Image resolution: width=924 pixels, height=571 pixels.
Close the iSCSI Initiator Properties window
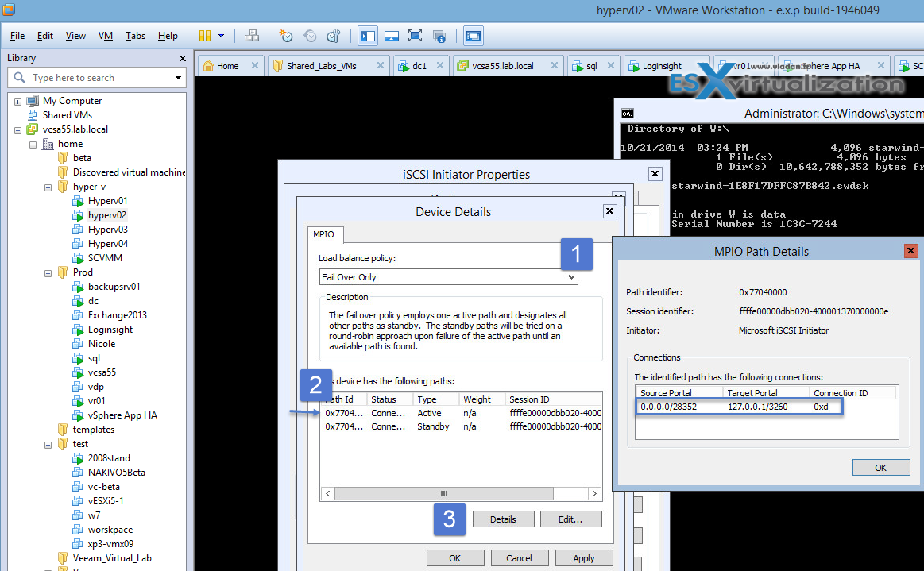pos(655,174)
